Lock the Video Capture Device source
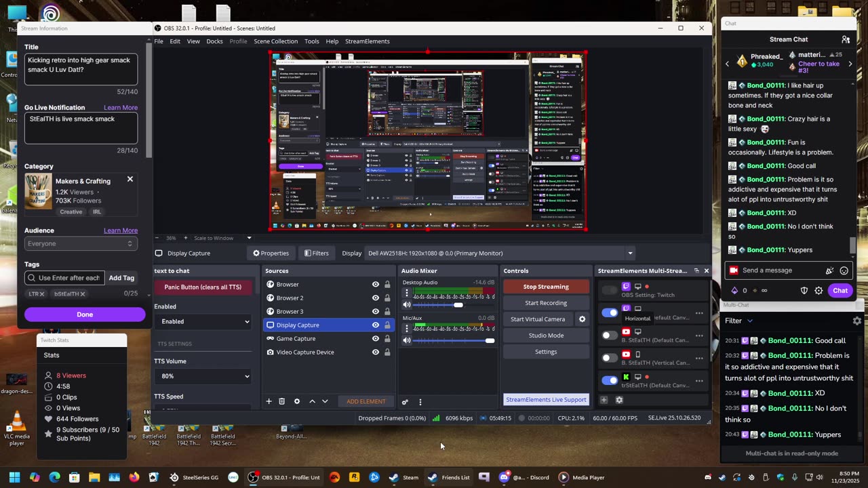 tap(387, 352)
